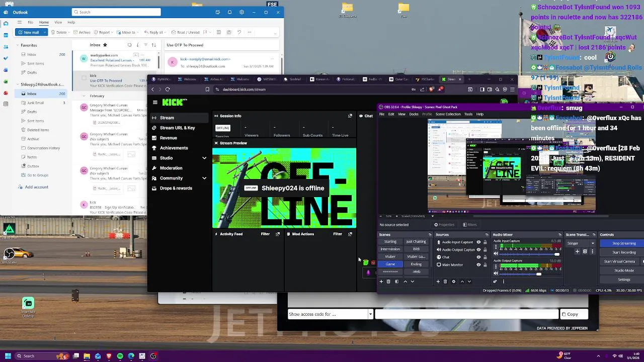644x362 pixels.
Task: Open source properties gear in Sources panel
Action: tap(453, 282)
